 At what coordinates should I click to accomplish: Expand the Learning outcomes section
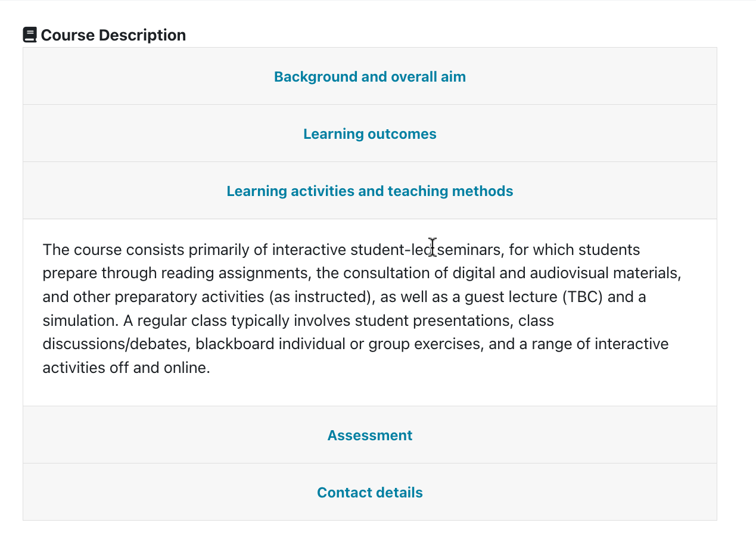pos(370,134)
